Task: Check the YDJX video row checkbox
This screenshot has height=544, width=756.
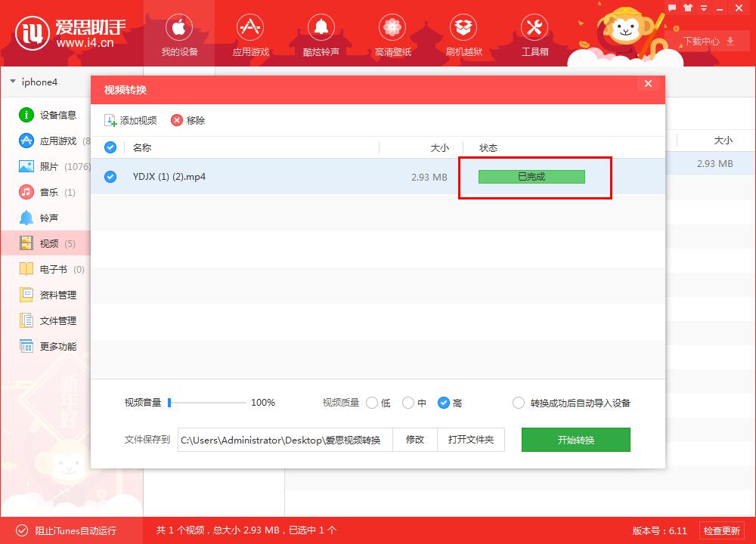Action: (110, 177)
